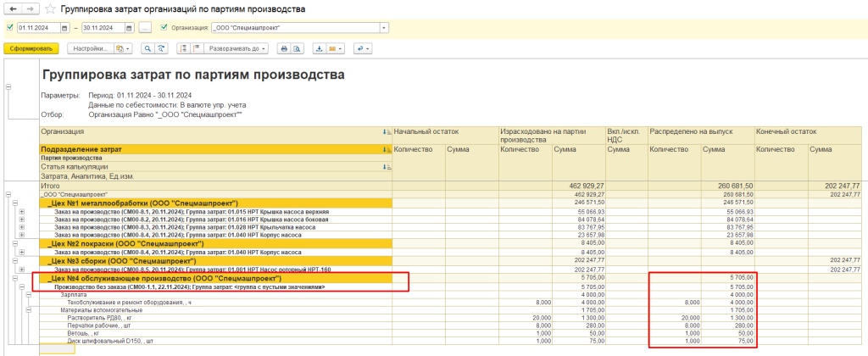This screenshot has height=356, width=868.
Task: Select the Итого row label
Action: tap(50, 186)
